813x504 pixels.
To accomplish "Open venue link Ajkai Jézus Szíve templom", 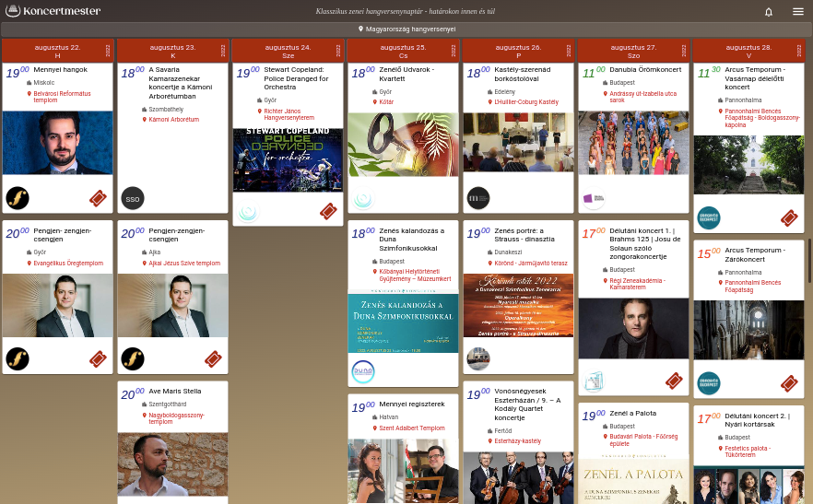I will tap(184, 264).
